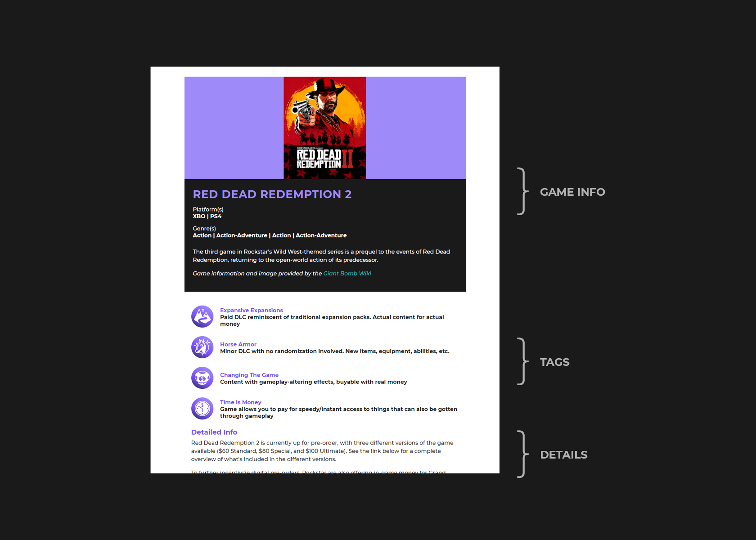Image resolution: width=756 pixels, height=540 pixels.
Task: Click the pre-order detail paragraph
Action: tap(322, 451)
